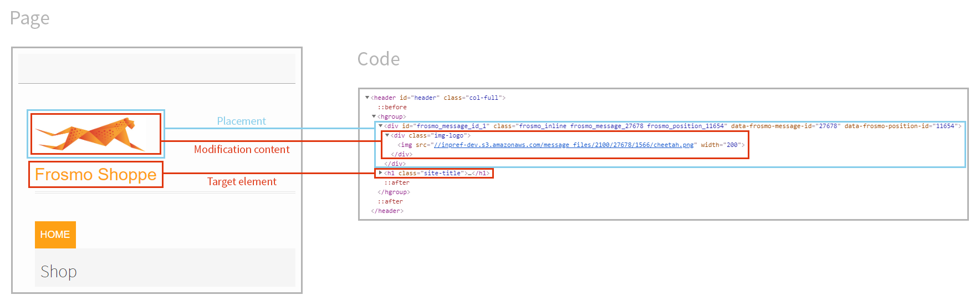Collapse the img-logo div triangle
The height and width of the screenshot is (305, 980).
coord(387,135)
